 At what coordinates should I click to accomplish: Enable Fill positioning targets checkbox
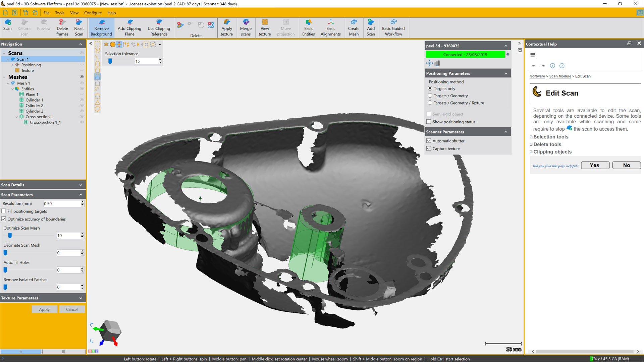pyautogui.click(x=4, y=211)
